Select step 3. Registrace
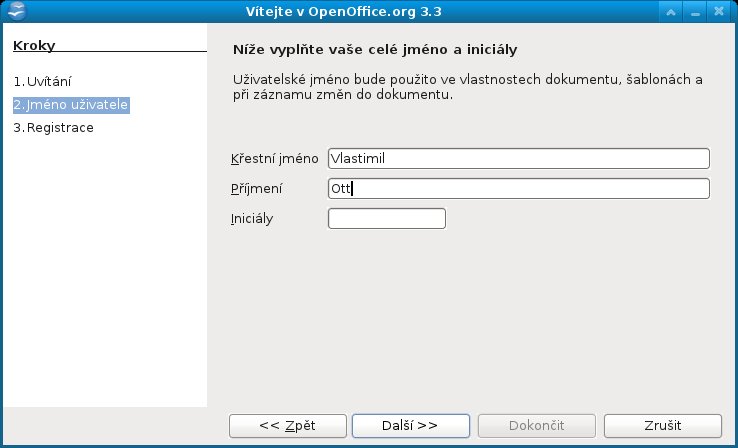This screenshot has height=448, width=738. click(x=53, y=128)
